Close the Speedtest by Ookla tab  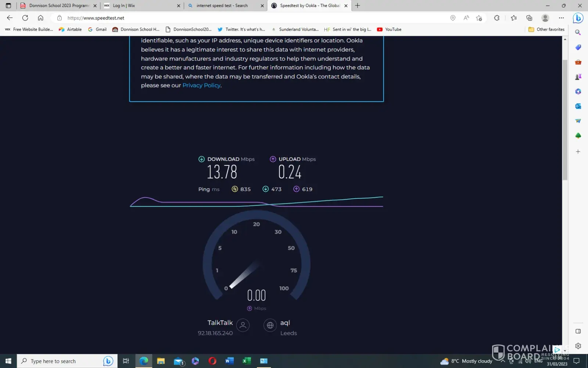(x=346, y=6)
